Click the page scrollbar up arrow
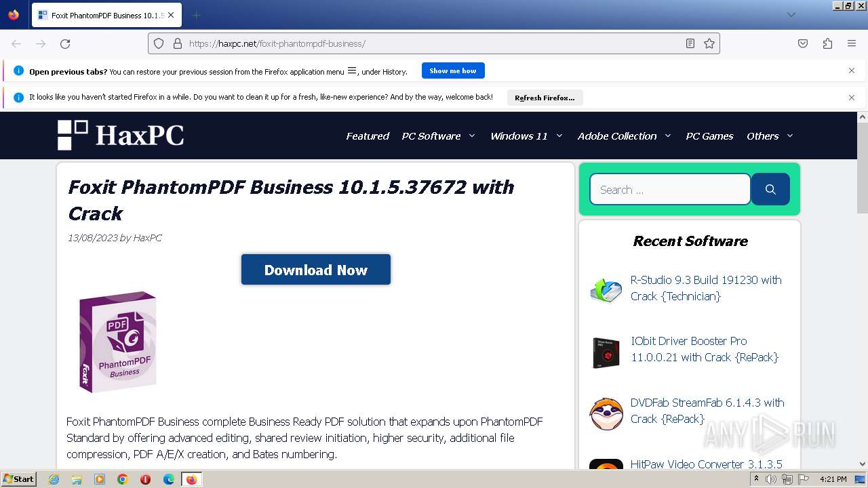This screenshot has width=868, height=488. coord(863,117)
